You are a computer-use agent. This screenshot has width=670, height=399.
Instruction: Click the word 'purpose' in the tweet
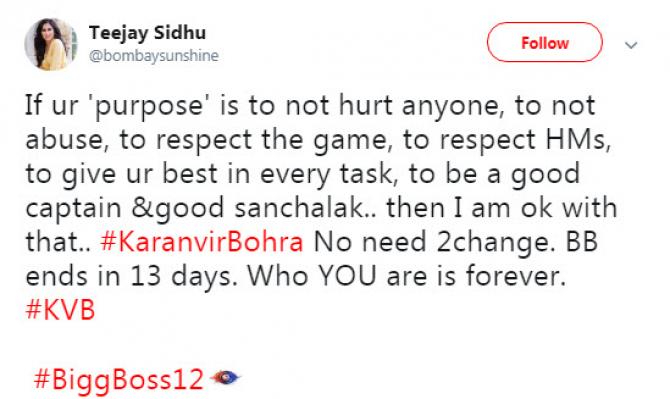click(149, 106)
